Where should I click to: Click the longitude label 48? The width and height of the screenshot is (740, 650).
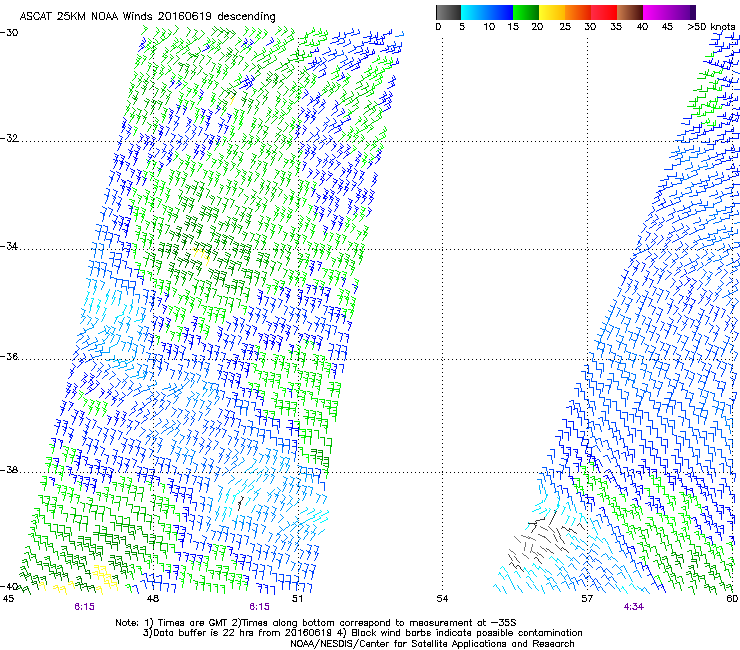pos(153,599)
